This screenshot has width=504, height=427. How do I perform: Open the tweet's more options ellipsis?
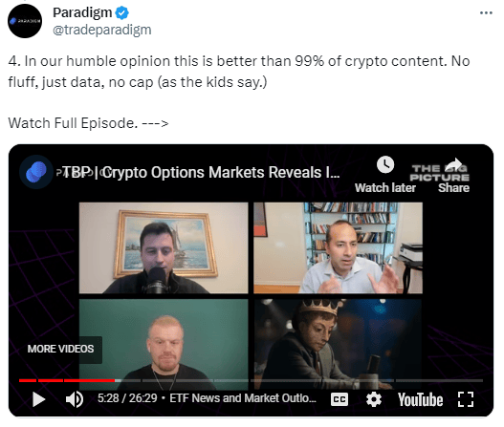click(x=486, y=12)
